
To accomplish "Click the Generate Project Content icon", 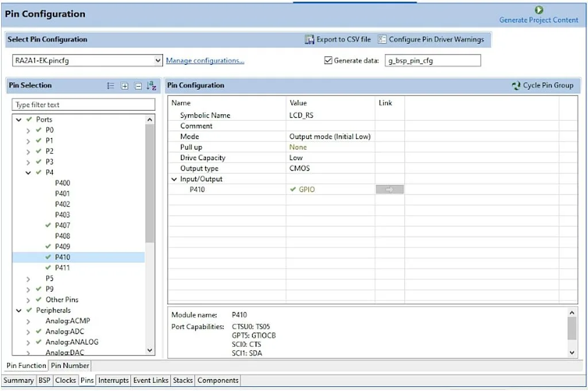I will (539, 10).
